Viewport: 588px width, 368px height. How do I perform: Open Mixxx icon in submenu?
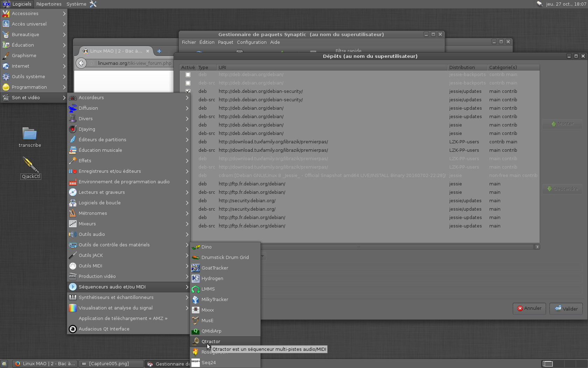click(196, 310)
